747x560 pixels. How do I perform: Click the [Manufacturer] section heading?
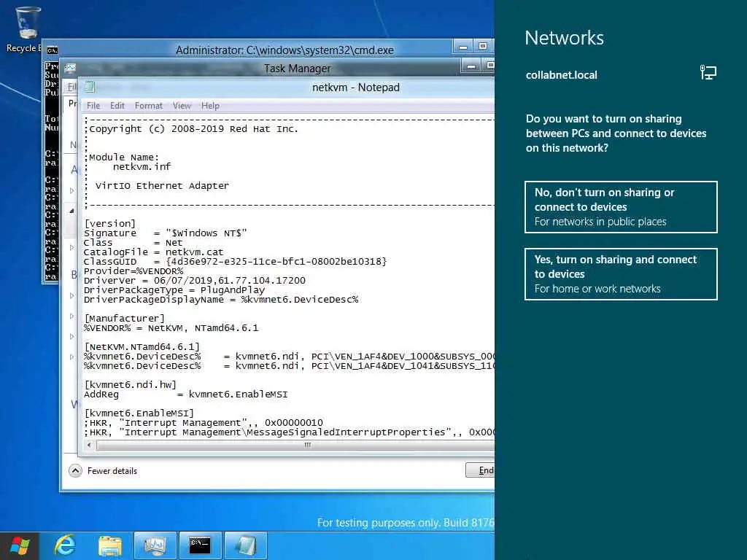pos(124,318)
